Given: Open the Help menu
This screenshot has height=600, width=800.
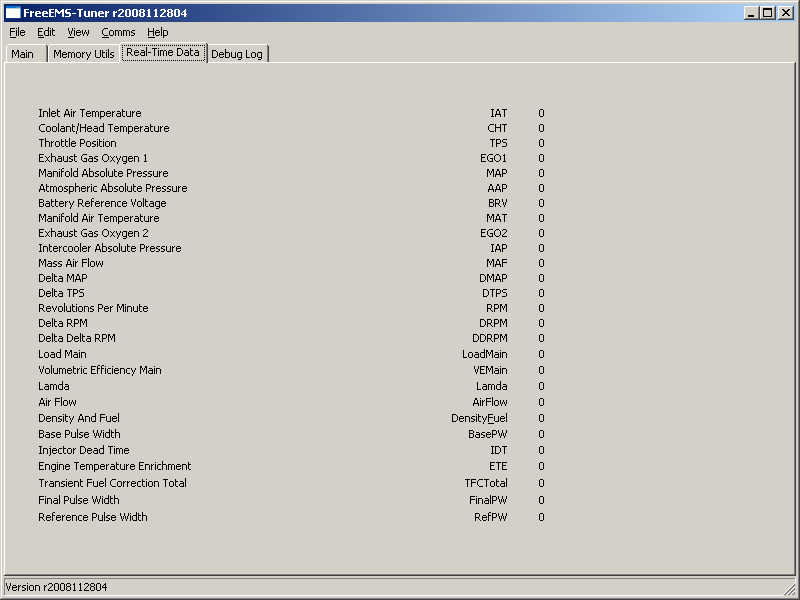Looking at the screenshot, I should click(x=158, y=32).
